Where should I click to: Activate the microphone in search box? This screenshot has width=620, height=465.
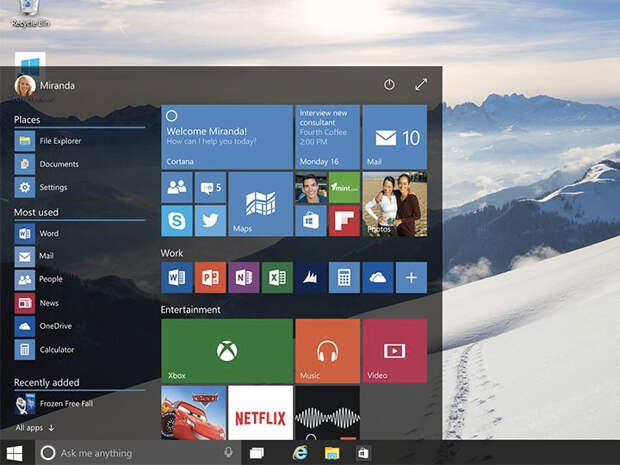228,452
